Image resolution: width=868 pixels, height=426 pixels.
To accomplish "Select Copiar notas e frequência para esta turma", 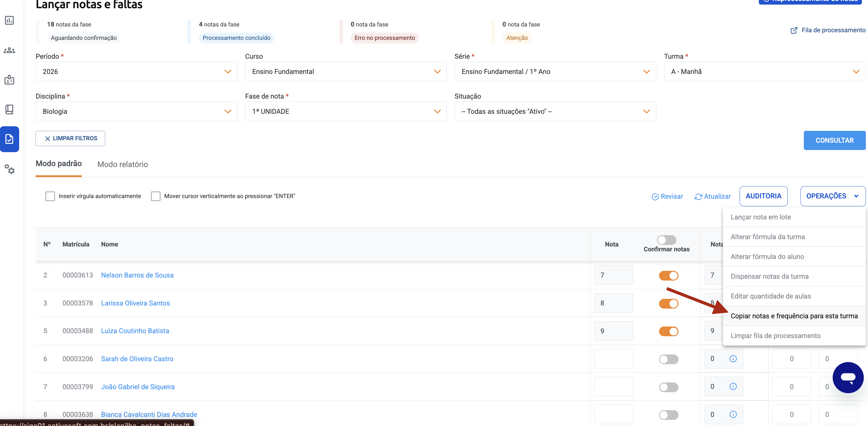I will [x=794, y=316].
